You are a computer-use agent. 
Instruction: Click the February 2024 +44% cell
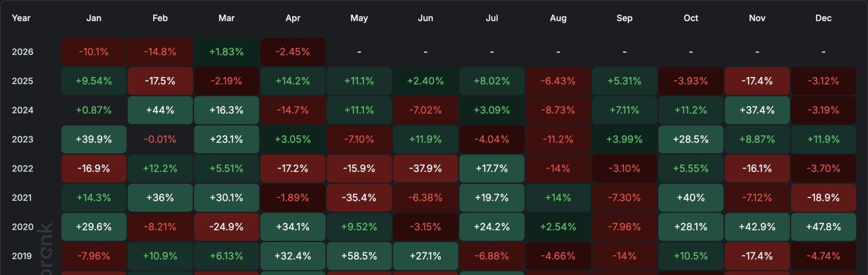(x=160, y=110)
